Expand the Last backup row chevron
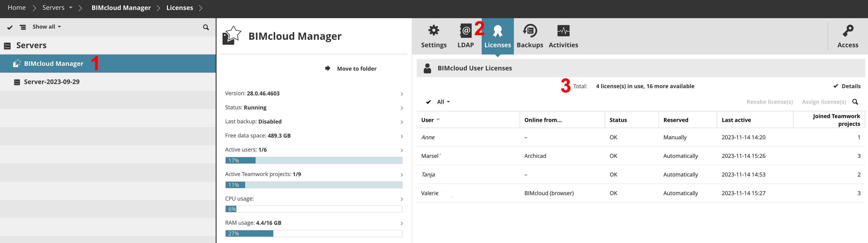Image resolution: width=868 pixels, height=243 pixels. pyautogui.click(x=402, y=122)
